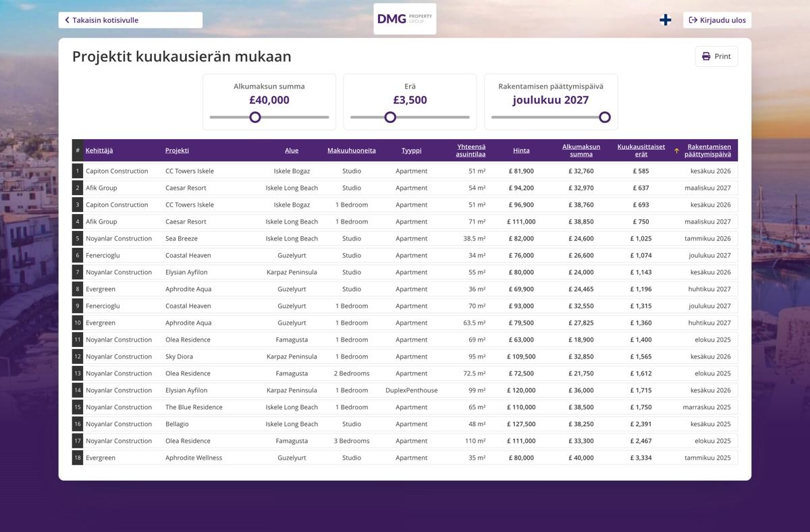Click 3 Bedrooms cell in row 17

click(352, 441)
